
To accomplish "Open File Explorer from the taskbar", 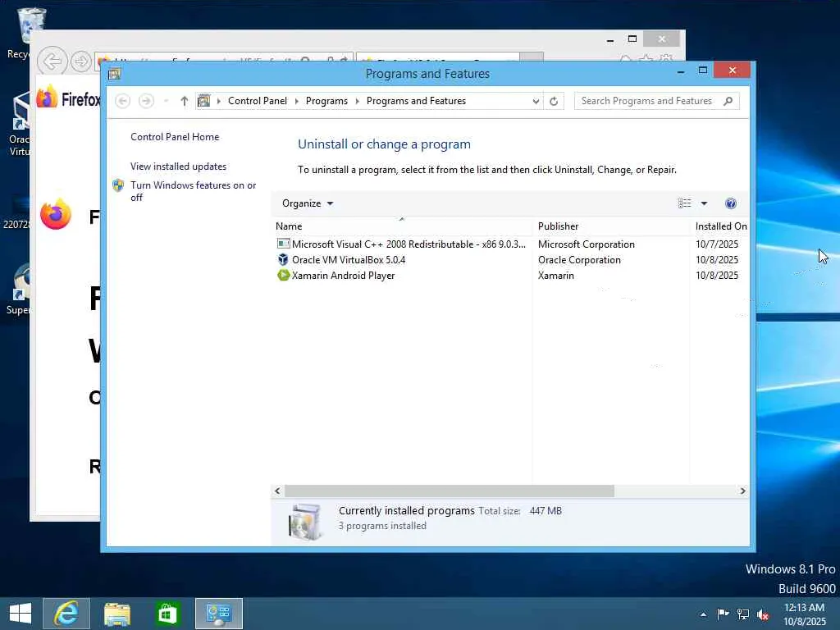I will click(117, 614).
